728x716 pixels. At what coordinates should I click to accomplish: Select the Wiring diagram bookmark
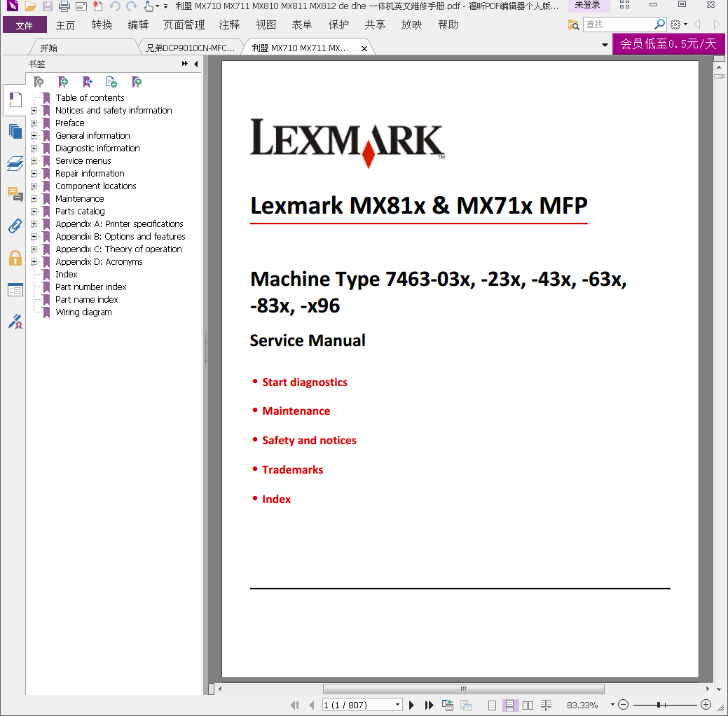click(x=83, y=312)
